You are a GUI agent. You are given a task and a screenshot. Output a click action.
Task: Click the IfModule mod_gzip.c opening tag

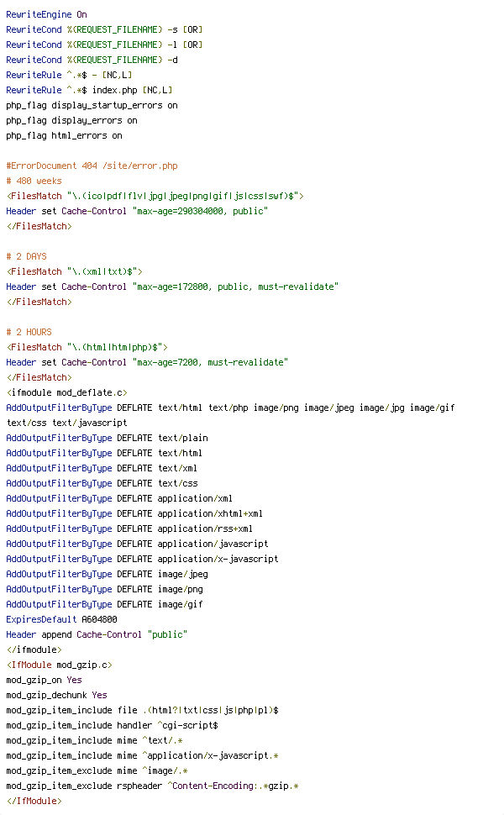click(x=60, y=665)
